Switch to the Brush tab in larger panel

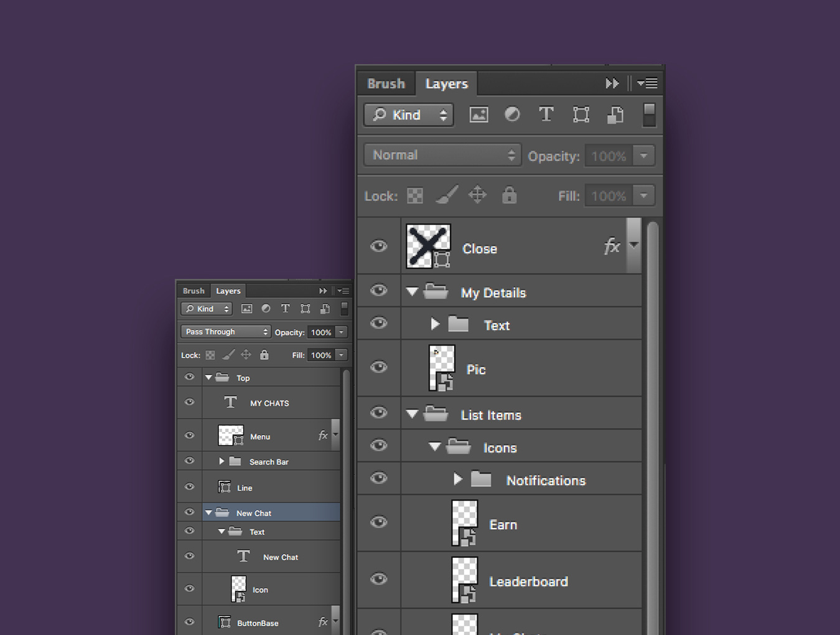point(386,83)
